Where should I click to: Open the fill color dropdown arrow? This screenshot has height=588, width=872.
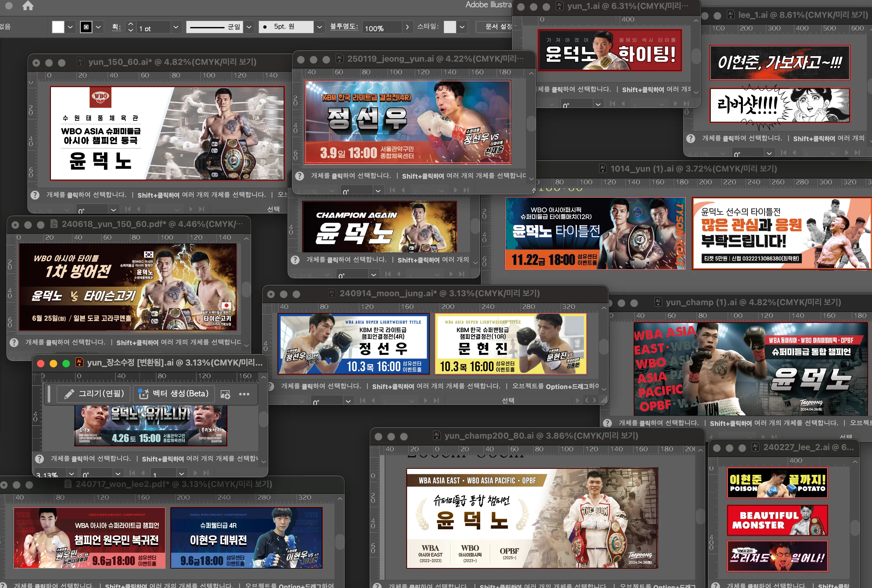click(x=70, y=27)
